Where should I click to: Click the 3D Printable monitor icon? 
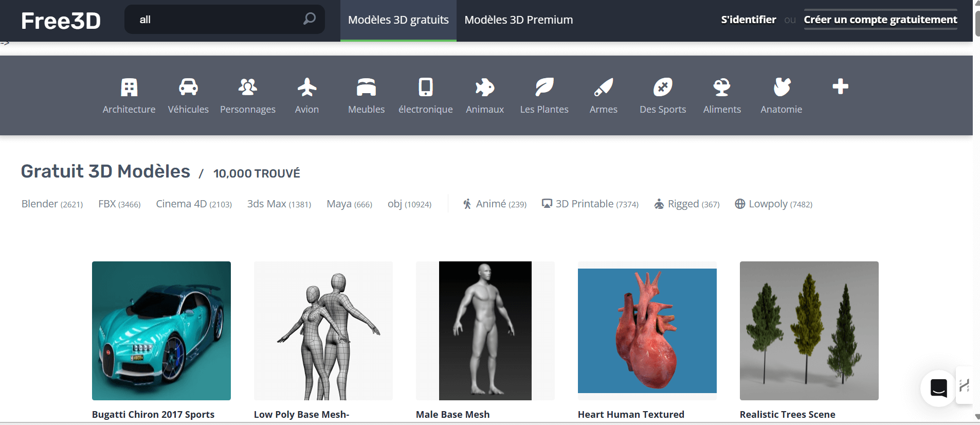[x=547, y=204]
